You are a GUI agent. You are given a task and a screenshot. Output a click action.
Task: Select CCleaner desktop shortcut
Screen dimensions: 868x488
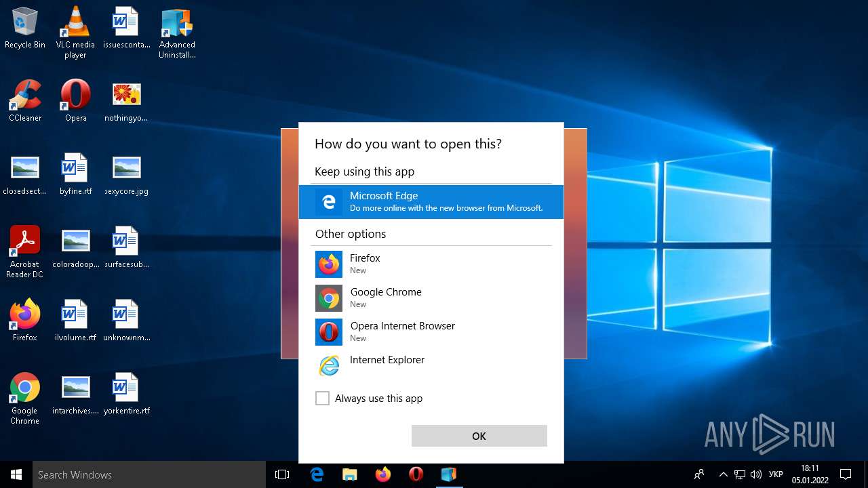tap(25, 101)
